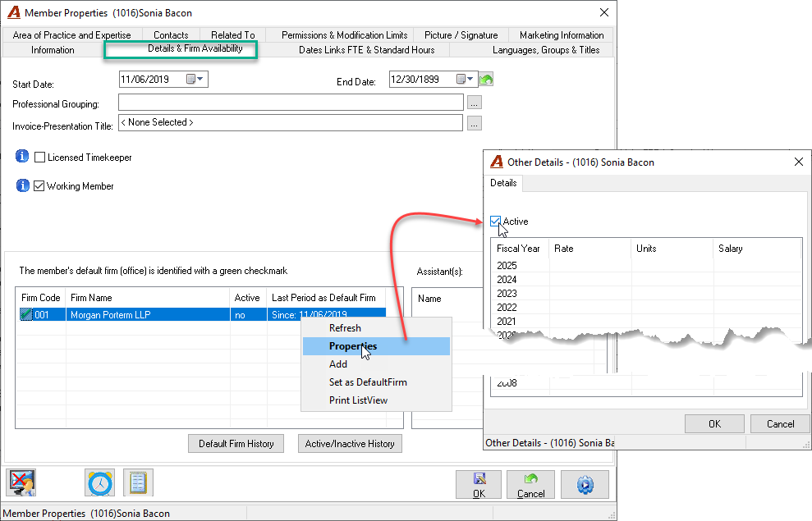Click the ellipsis button for Invoice-Presentation Title
The width and height of the screenshot is (812, 521).
point(475,123)
